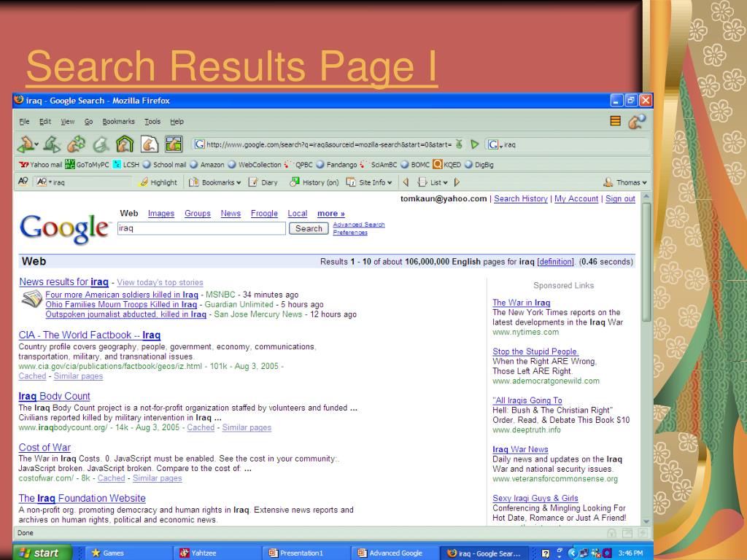
Task: Click the Stop loading button
Action: [x=101, y=144]
